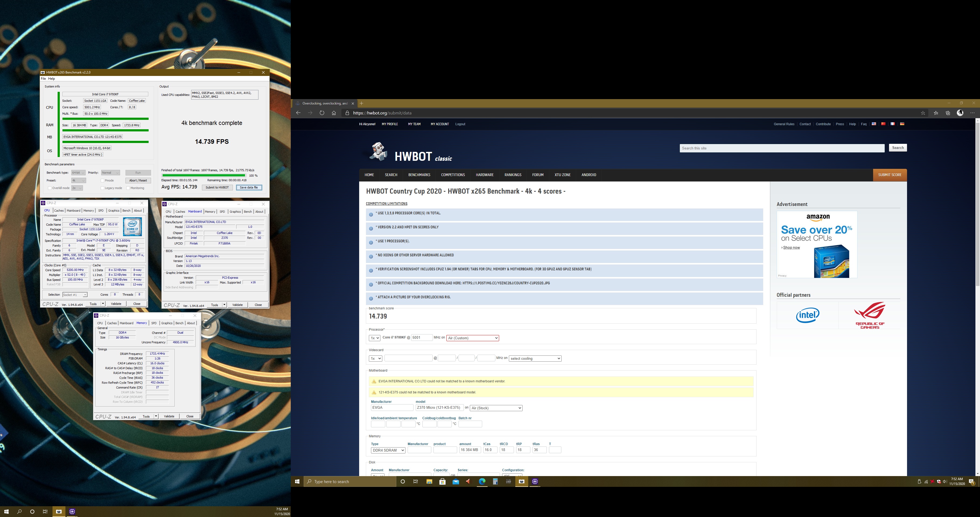Switch site language with the French flag
The width and height of the screenshot is (980, 517).
[892, 124]
